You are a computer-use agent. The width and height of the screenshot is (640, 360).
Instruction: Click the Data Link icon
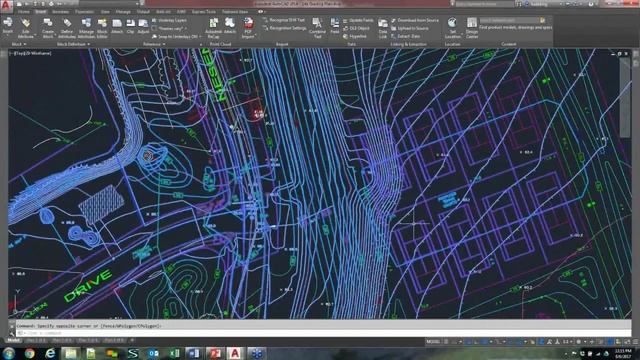point(382,24)
